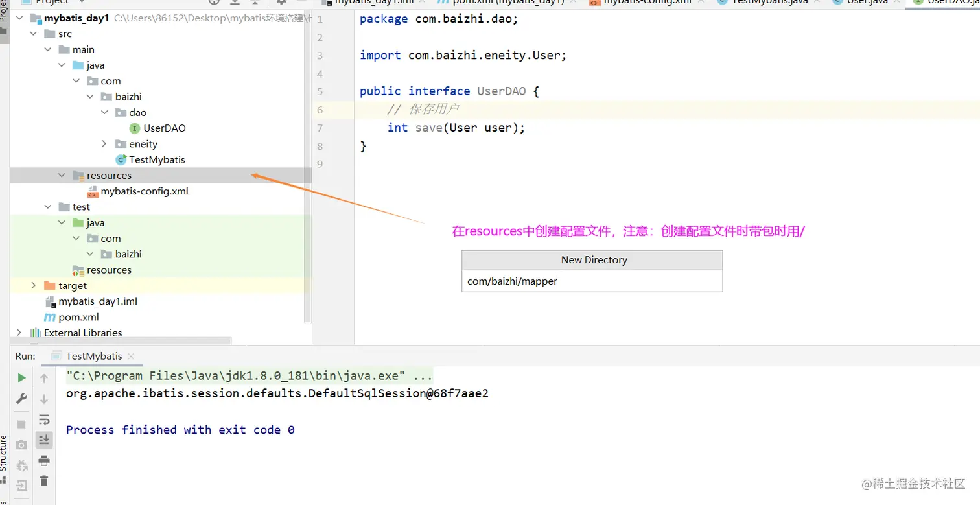Collapse the src folder
The height and width of the screenshot is (505, 980).
point(34,34)
